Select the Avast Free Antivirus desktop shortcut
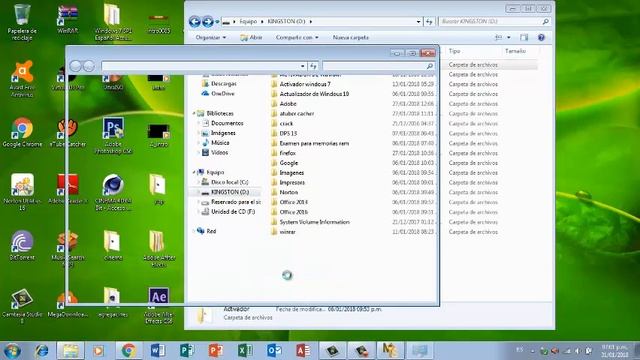Image resolution: width=640 pixels, height=360 pixels. [22, 79]
